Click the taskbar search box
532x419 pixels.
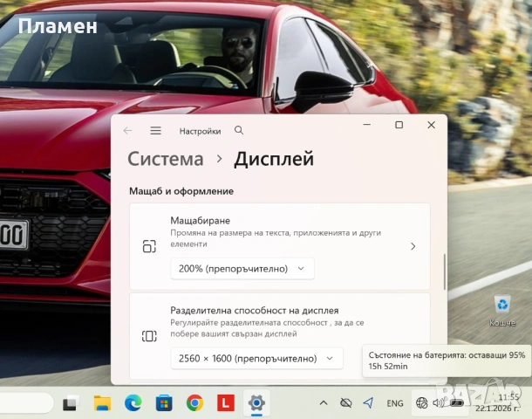point(26,403)
